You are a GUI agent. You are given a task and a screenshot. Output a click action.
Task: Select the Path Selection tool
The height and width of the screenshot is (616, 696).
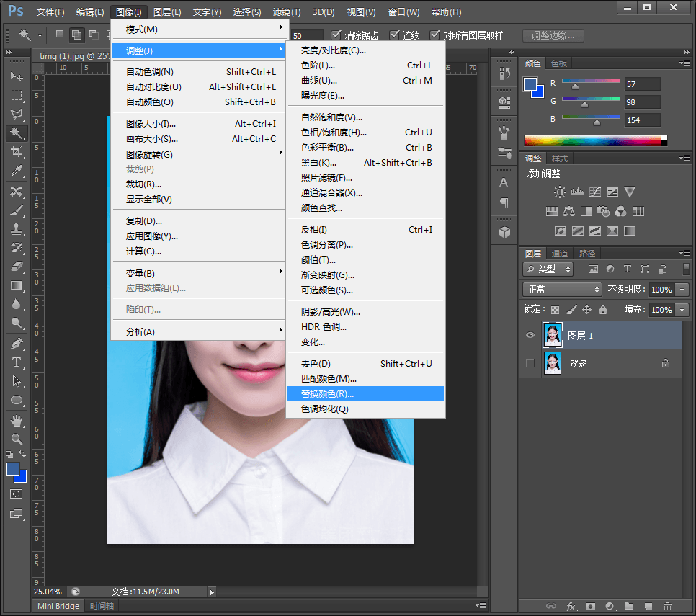click(x=17, y=381)
